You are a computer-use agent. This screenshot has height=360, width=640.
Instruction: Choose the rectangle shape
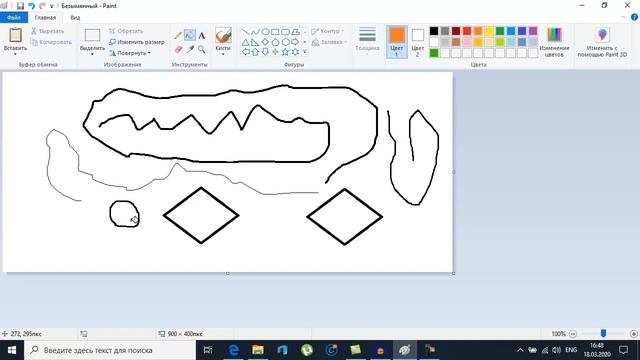click(x=275, y=32)
